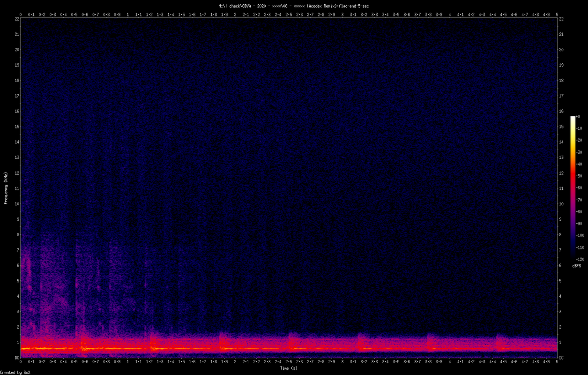Image resolution: width=588 pixels, height=375 pixels.
Task: Click '7' on the right frequency axis
Action: point(560,250)
